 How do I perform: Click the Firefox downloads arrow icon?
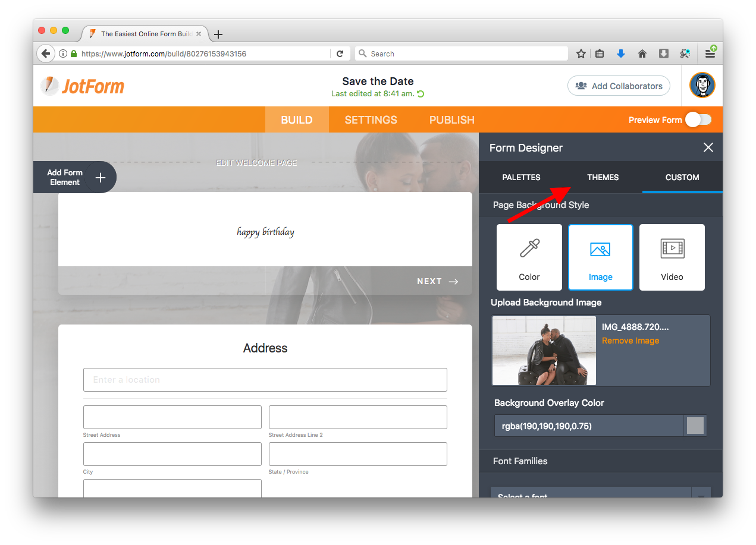point(620,53)
